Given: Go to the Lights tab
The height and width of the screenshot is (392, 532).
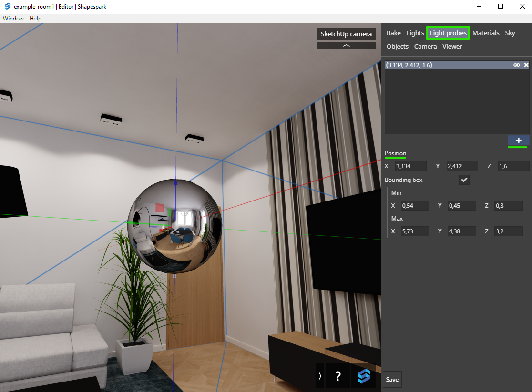Looking at the screenshot, I should click(x=415, y=33).
